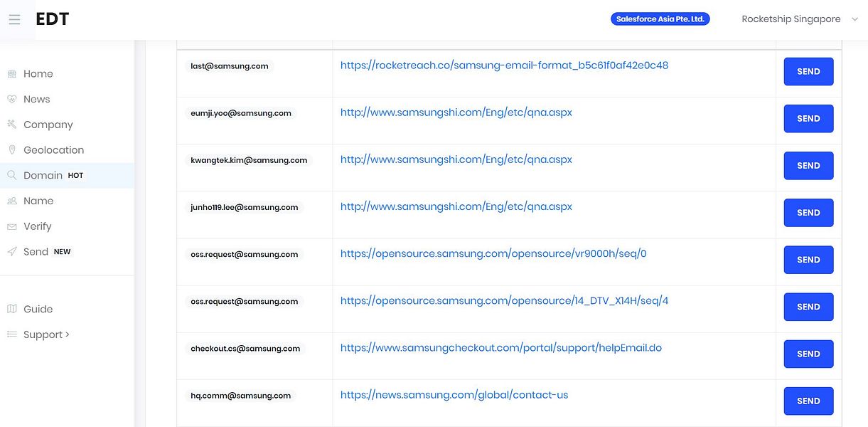Click the hq.comm@samsung.com email tag
Viewport: 868px width, 427px height.
tap(241, 396)
